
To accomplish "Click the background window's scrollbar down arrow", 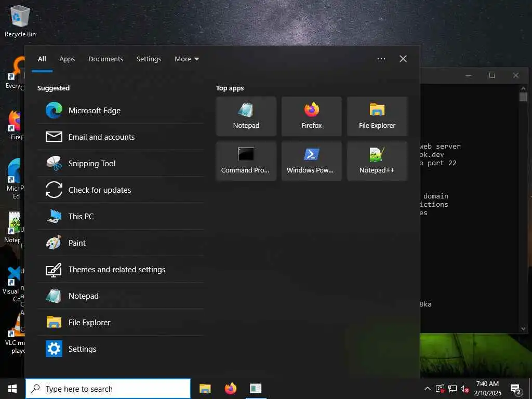I will (523, 328).
